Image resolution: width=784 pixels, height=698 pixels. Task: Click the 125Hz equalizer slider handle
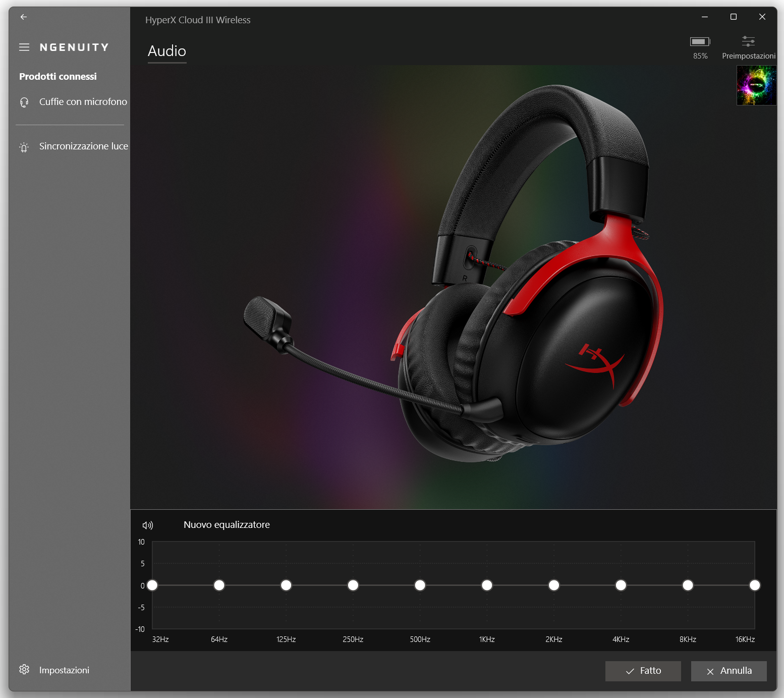[x=286, y=585]
